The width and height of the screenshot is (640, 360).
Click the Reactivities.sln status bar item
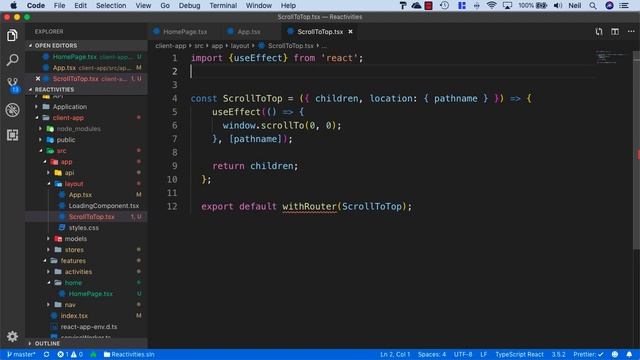(x=129, y=354)
